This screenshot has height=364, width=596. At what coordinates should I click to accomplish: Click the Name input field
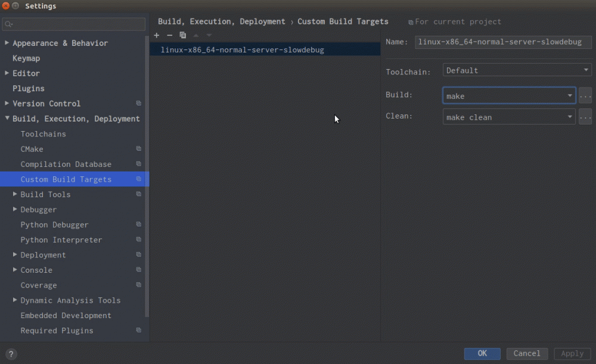pyautogui.click(x=502, y=42)
